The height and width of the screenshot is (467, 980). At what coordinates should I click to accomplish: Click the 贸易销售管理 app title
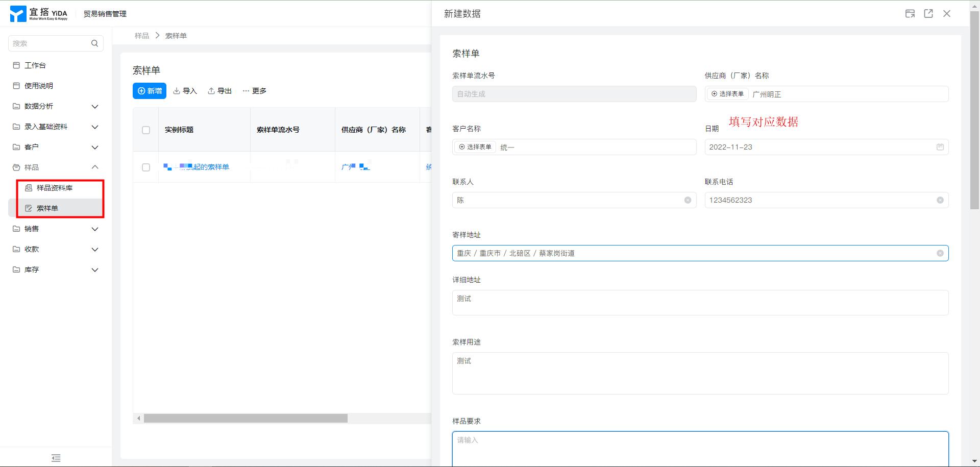(x=105, y=14)
